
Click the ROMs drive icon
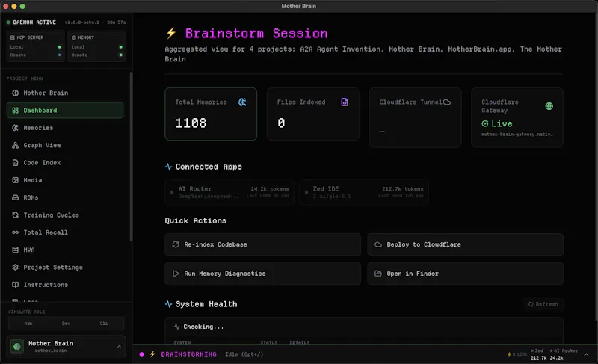[x=15, y=197]
